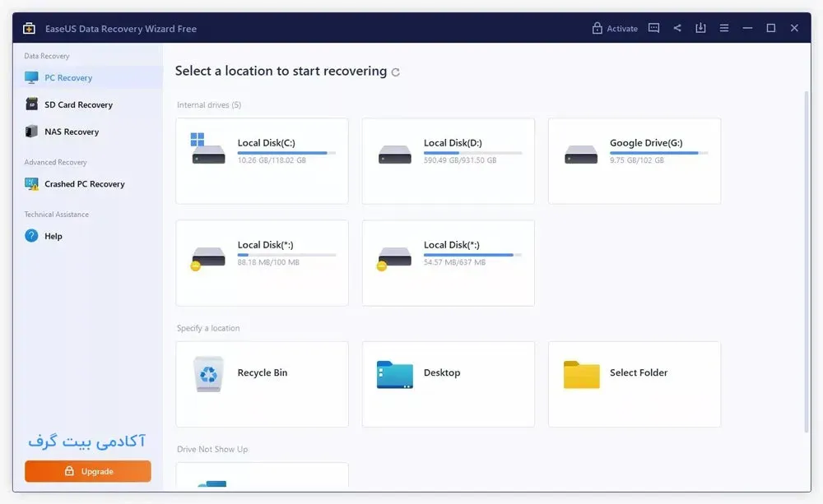The image size is (823, 504).
Task: Click Google Drive(G:) usage bar
Action: pyautogui.click(x=658, y=153)
